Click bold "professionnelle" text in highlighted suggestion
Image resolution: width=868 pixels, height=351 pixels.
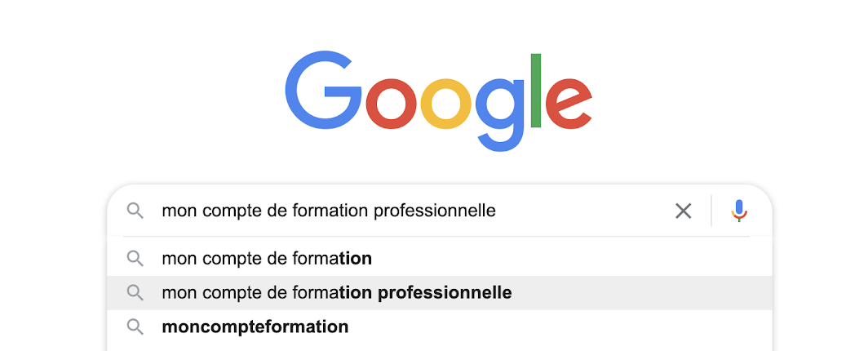(445, 292)
